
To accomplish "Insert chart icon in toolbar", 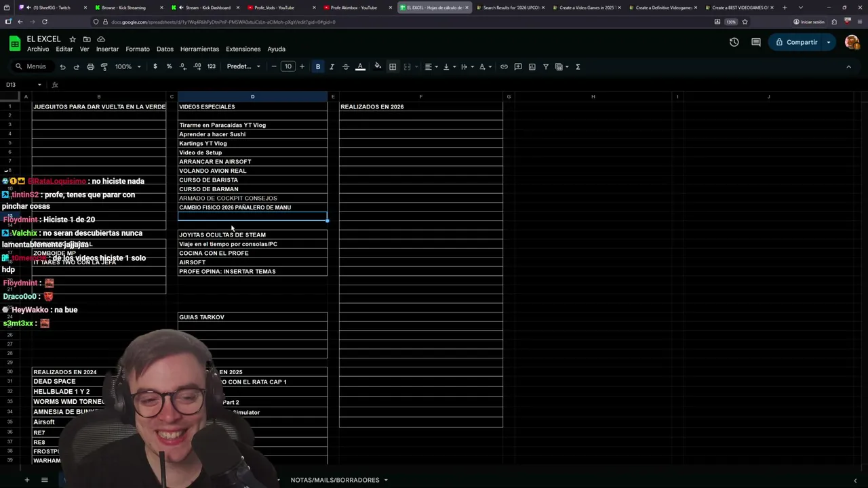I will [x=532, y=66].
